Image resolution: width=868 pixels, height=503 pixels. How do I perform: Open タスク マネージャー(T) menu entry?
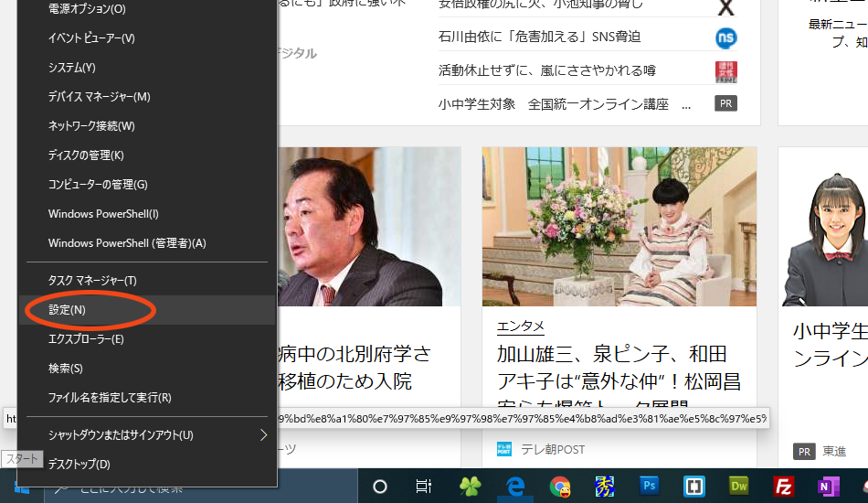coord(92,280)
